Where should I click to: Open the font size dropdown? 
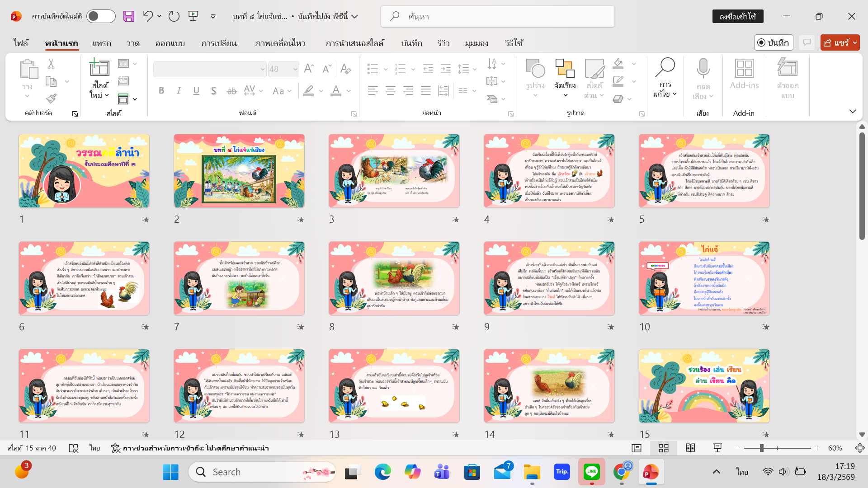coord(295,69)
